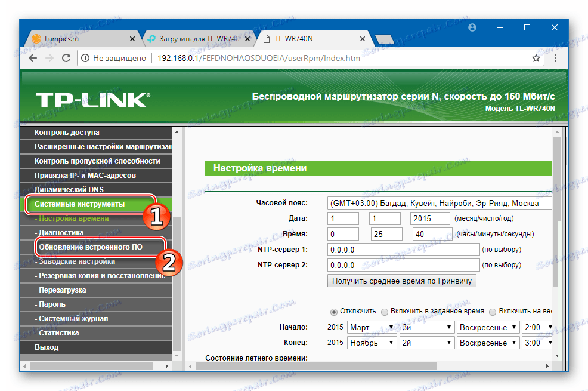This screenshot has height=391, width=588.
Task: Open Системный журнал submenu
Action: (x=95, y=319)
